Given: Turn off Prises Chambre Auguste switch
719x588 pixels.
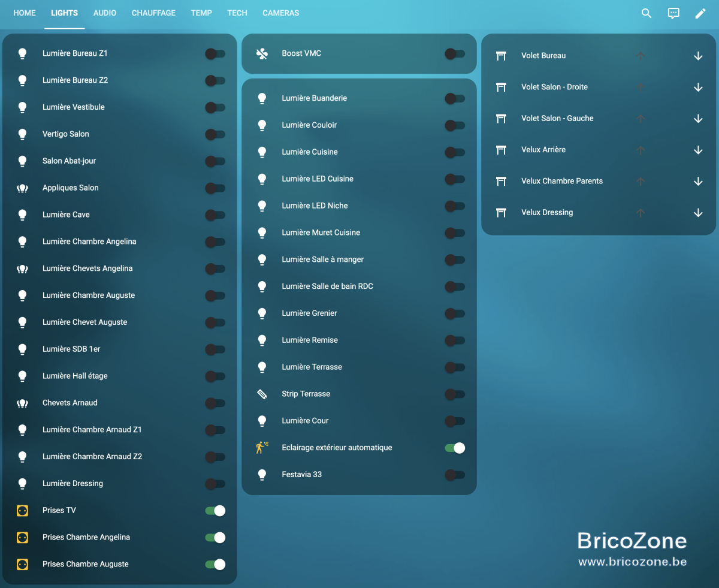Looking at the screenshot, I should (x=215, y=565).
